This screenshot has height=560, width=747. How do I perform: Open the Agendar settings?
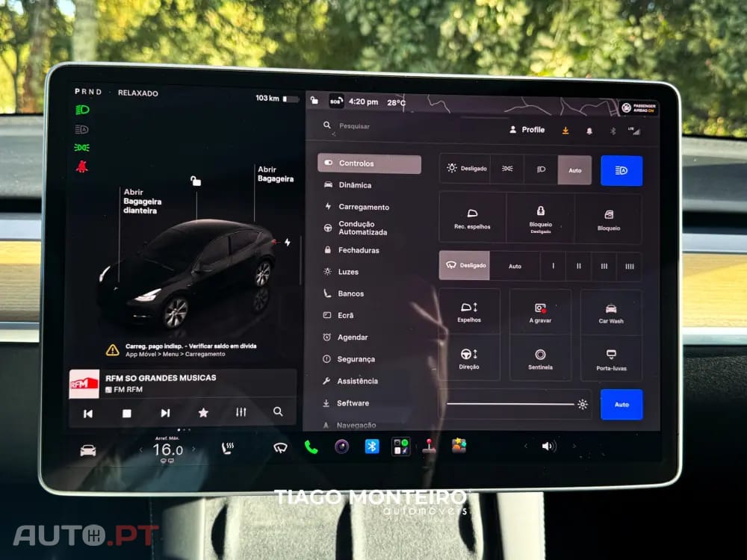346,337
